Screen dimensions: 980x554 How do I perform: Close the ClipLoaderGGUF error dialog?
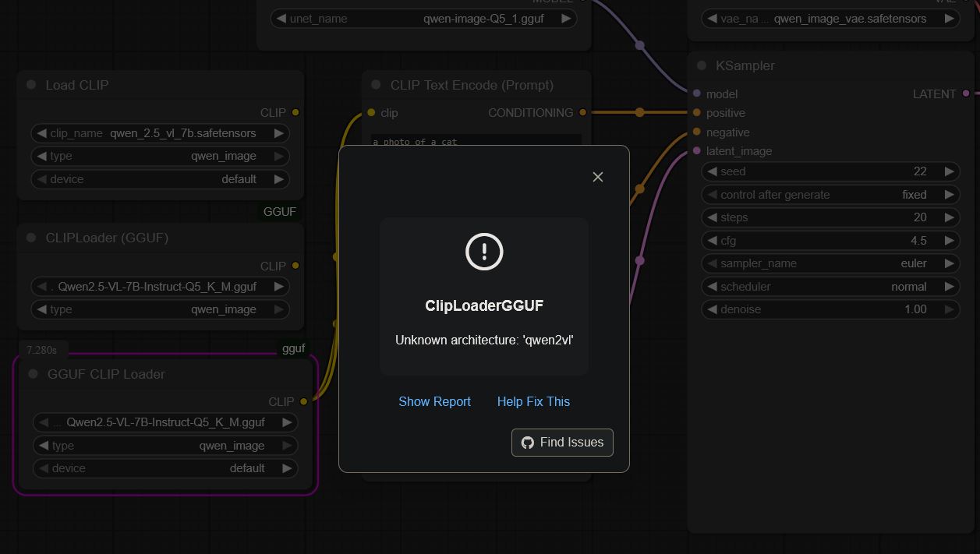(x=598, y=177)
